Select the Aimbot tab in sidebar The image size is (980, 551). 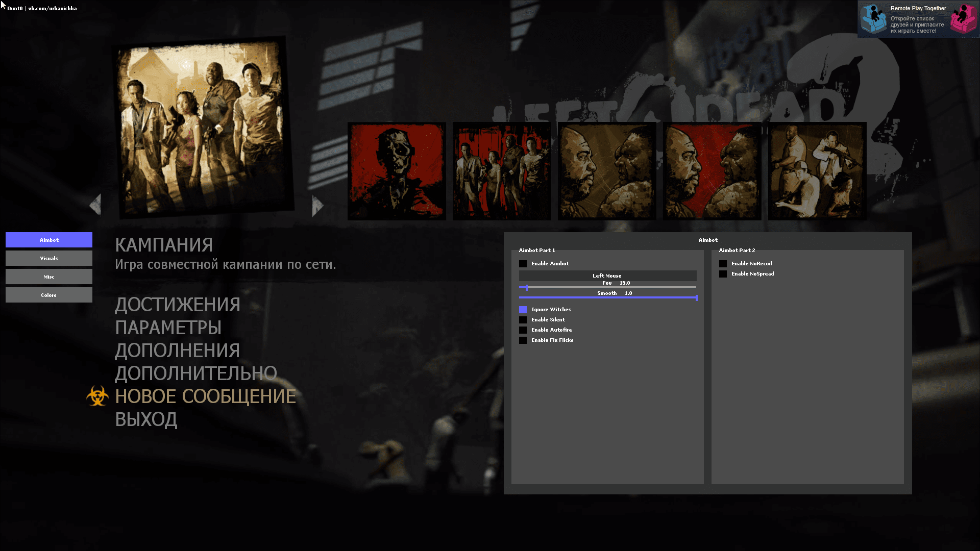point(49,240)
